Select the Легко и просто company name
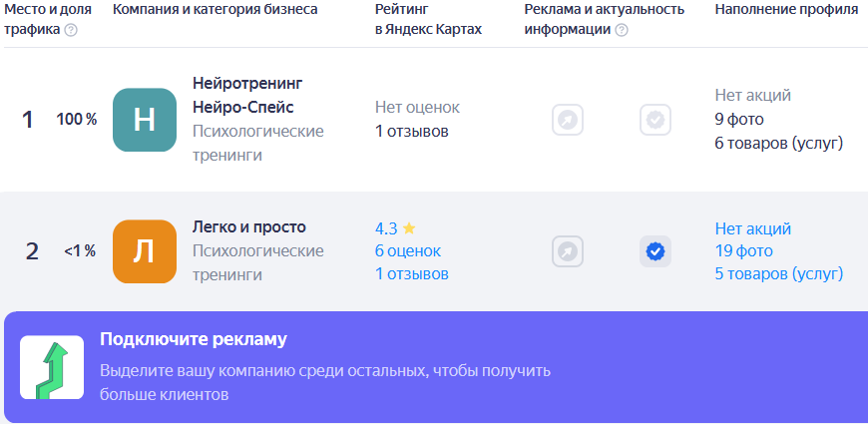This screenshot has width=868, height=424. point(249,226)
